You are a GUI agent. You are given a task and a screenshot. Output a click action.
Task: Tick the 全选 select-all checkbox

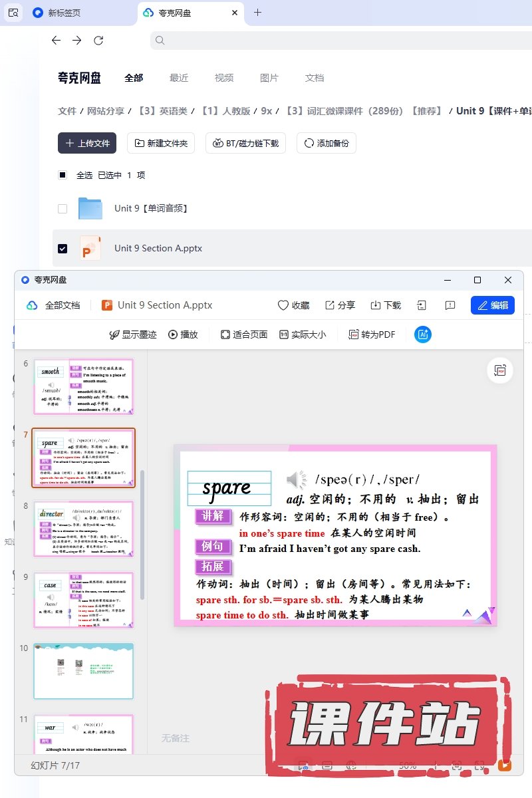63,175
